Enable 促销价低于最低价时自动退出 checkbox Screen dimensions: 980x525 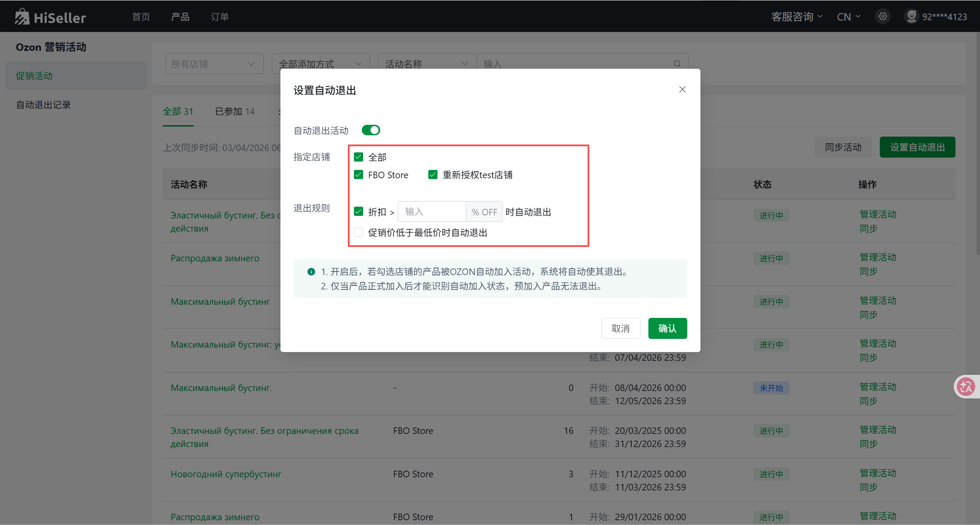point(358,233)
